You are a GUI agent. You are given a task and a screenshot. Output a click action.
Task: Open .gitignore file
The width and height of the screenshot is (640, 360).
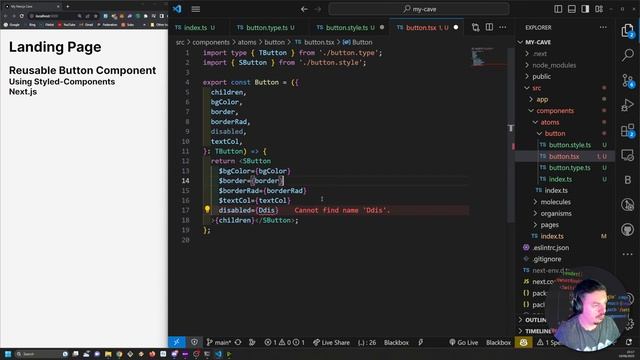coord(547,259)
